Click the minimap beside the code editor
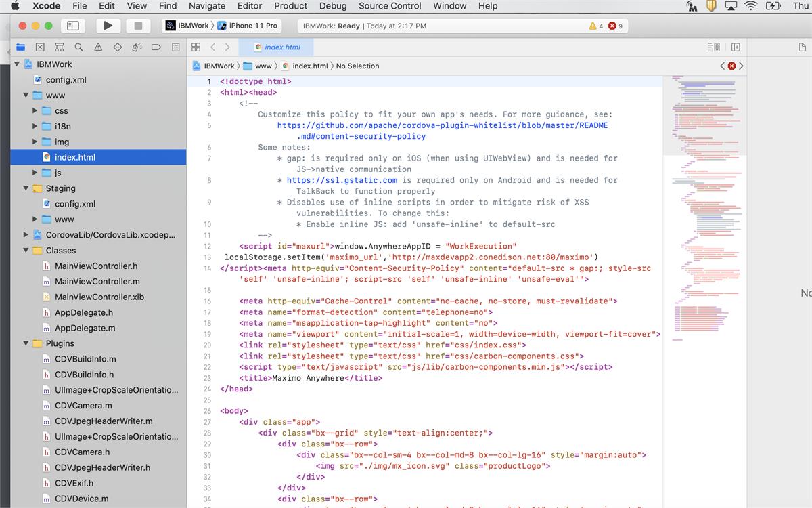The width and height of the screenshot is (812, 508). 704,203
